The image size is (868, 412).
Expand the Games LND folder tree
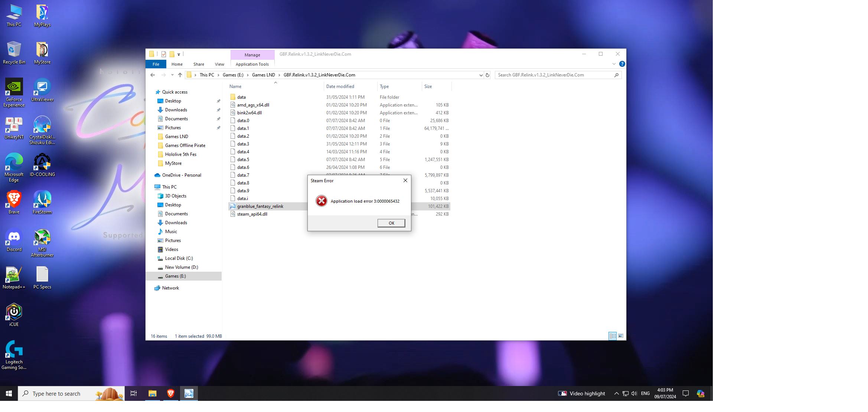pyautogui.click(x=153, y=136)
